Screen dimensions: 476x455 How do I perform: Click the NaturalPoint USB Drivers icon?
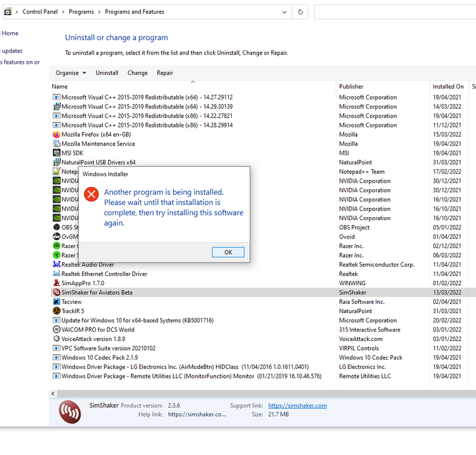[x=56, y=162]
